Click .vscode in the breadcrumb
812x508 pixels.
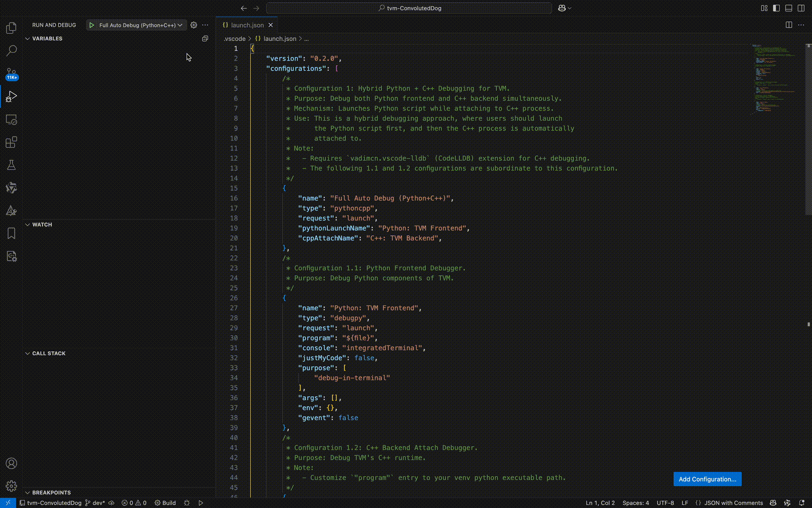pyautogui.click(x=235, y=39)
